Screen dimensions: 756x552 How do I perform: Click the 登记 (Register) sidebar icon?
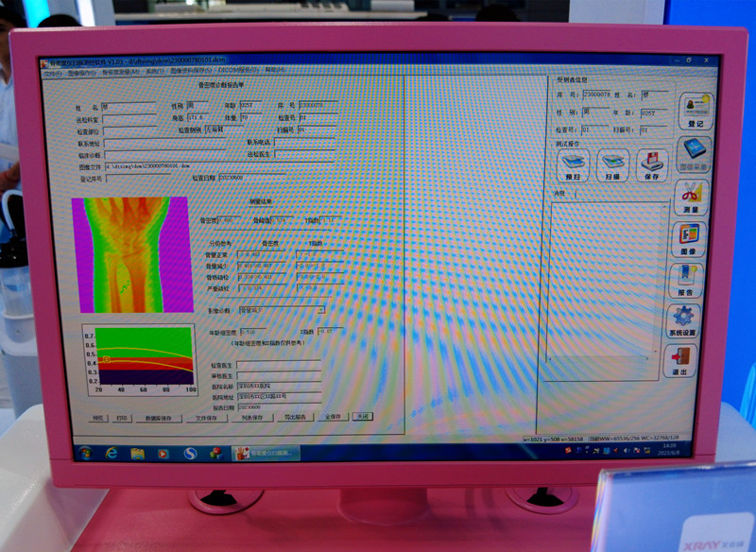pos(697,110)
